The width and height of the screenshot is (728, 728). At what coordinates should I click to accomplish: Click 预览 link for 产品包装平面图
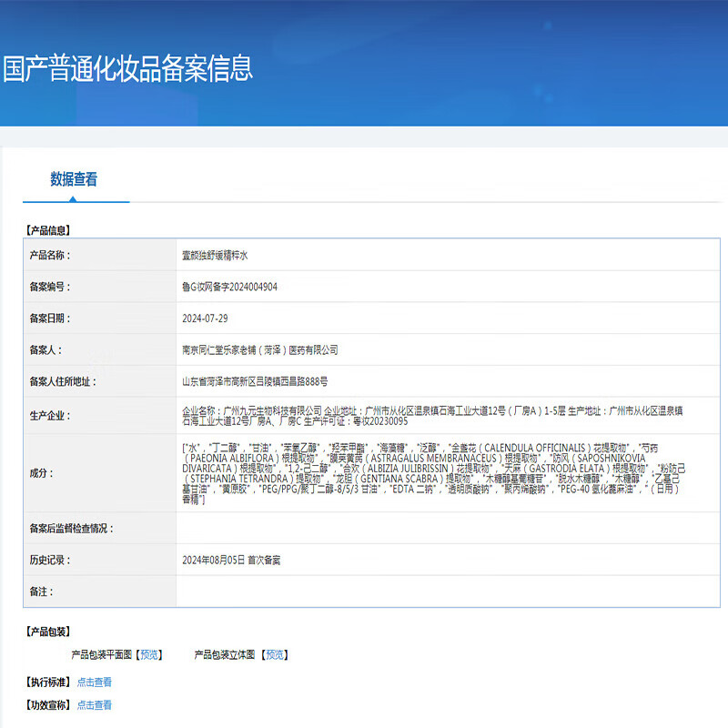point(151,654)
